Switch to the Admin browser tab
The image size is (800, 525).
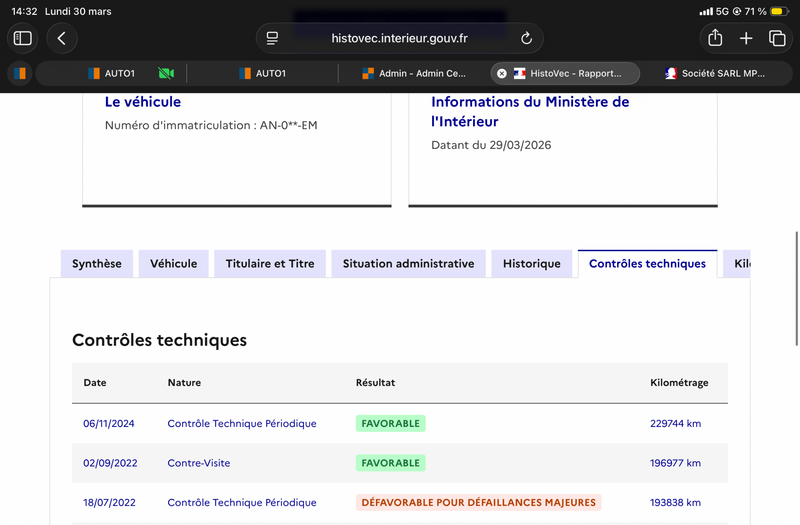tap(413, 73)
